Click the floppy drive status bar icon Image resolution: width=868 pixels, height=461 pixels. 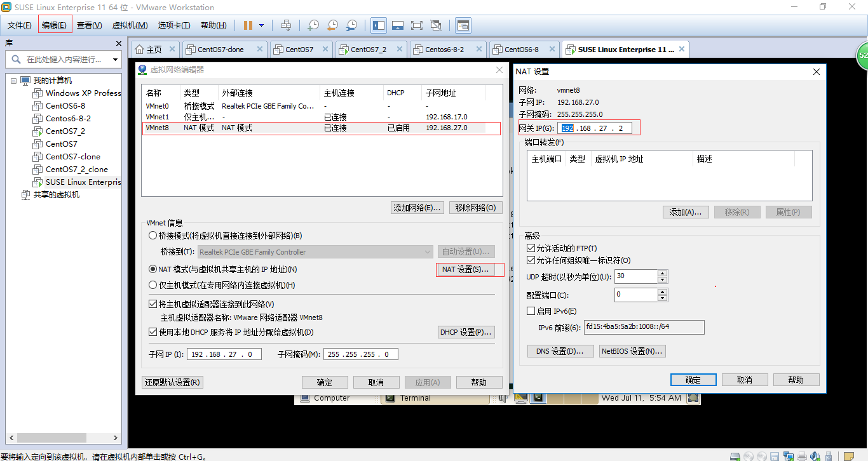(774, 456)
